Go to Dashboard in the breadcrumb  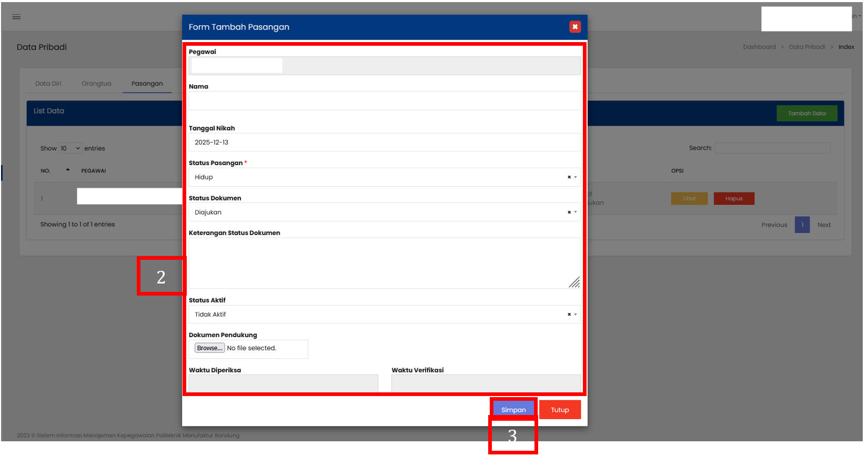(x=759, y=47)
